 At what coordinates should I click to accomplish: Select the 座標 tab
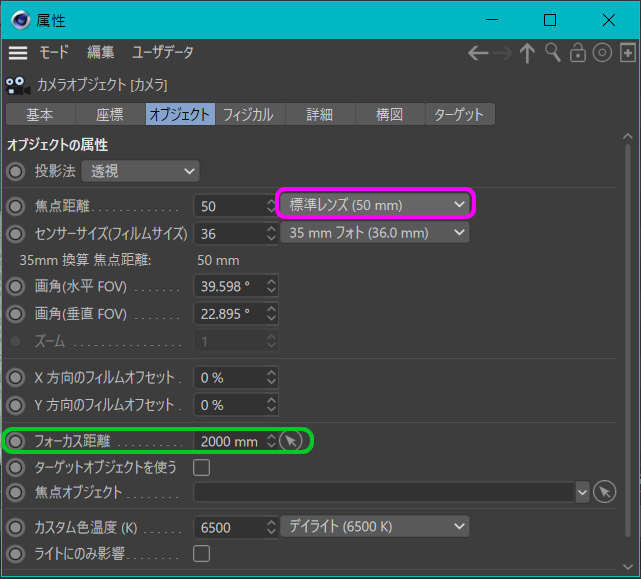(110, 114)
